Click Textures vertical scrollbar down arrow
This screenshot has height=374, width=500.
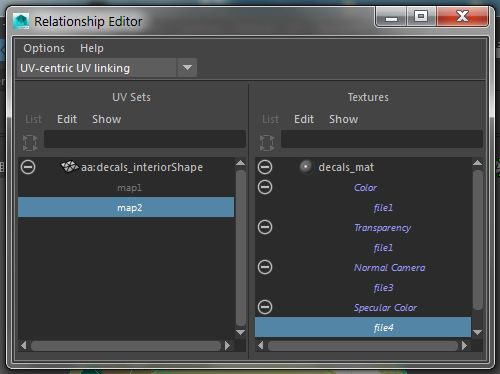(x=477, y=332)
